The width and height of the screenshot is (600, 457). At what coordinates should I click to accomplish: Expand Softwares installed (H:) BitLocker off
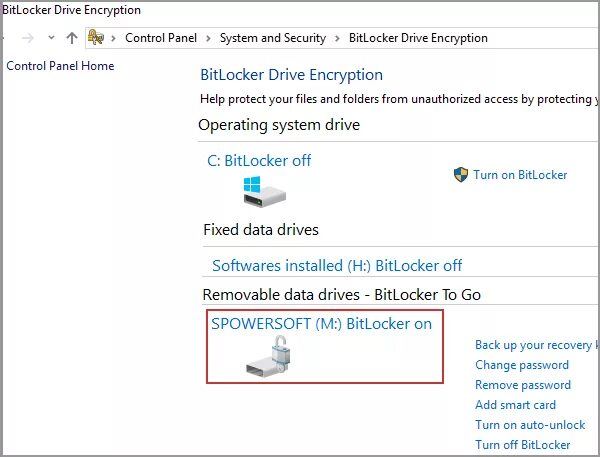(x=337, y=266)
